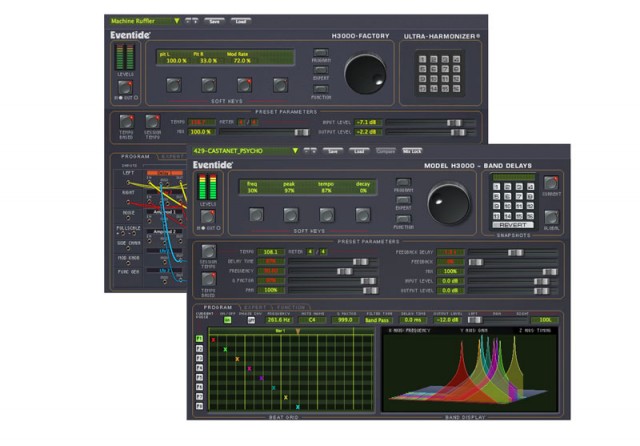Viewport: 640px width, 446px height.
Task: Click the soft key under freq
Action: click(256, 214)
